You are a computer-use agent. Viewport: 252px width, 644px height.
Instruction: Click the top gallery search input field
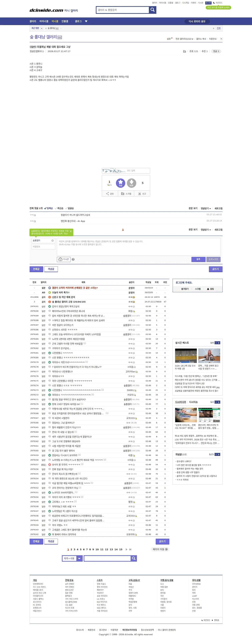[123, 10]
